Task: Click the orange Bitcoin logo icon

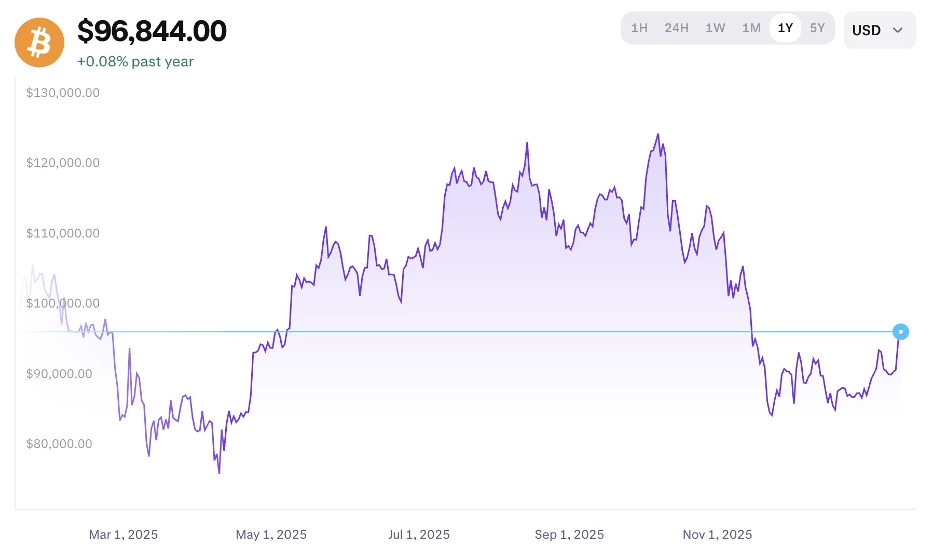Action: click(39, 43)
